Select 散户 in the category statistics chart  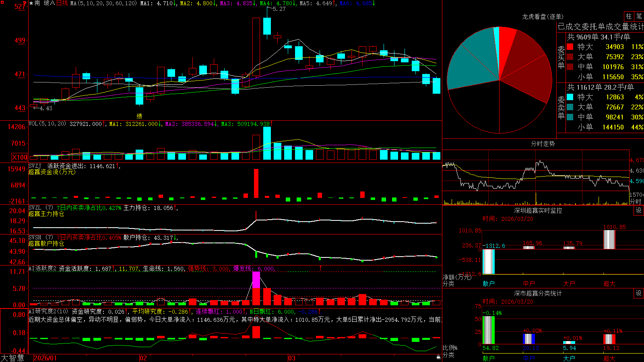coord(489,358)
